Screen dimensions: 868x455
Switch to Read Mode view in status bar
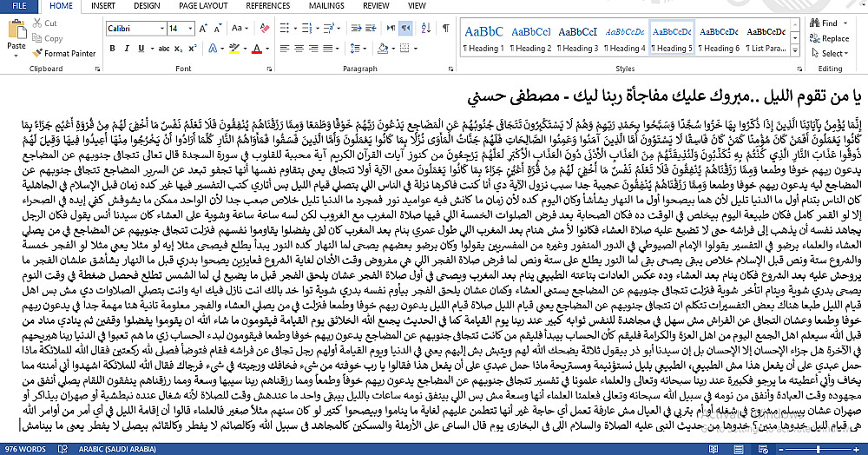[x=715, y=449]
